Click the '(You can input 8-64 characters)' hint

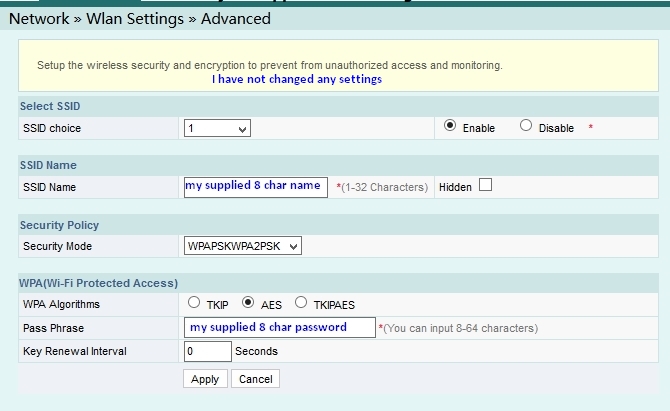pos(460,328)
